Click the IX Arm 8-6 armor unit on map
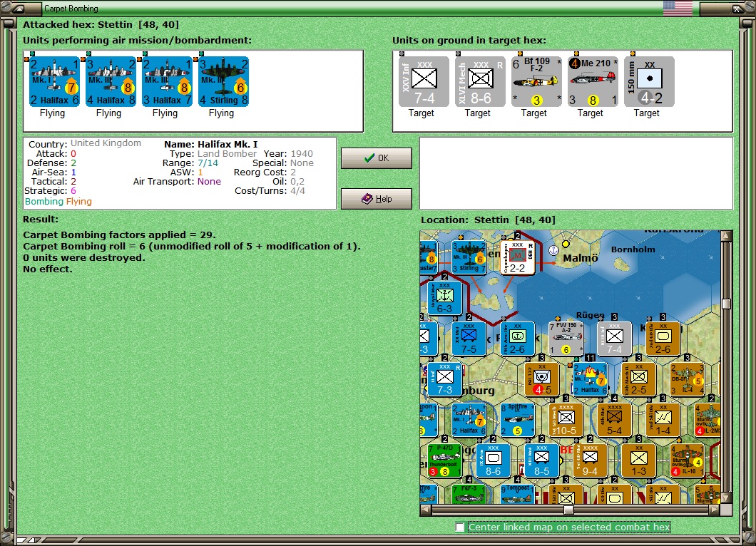Image resolution: width=756 pixels, height=546 pixels. 494,460
